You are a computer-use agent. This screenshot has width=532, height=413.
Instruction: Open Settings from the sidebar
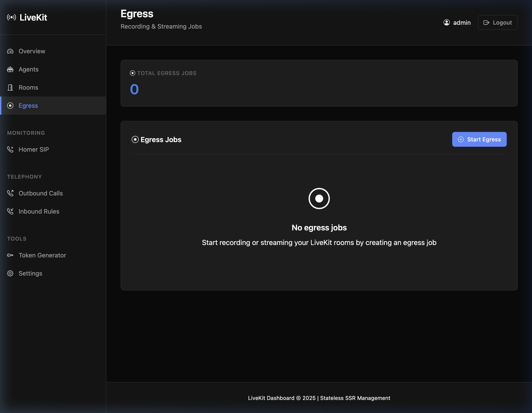click(53, 273)
